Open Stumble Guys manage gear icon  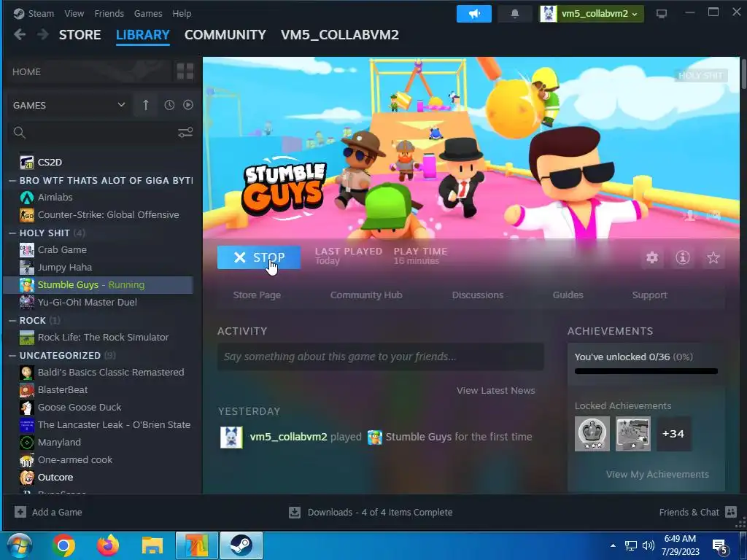click(x=651, y=257)
